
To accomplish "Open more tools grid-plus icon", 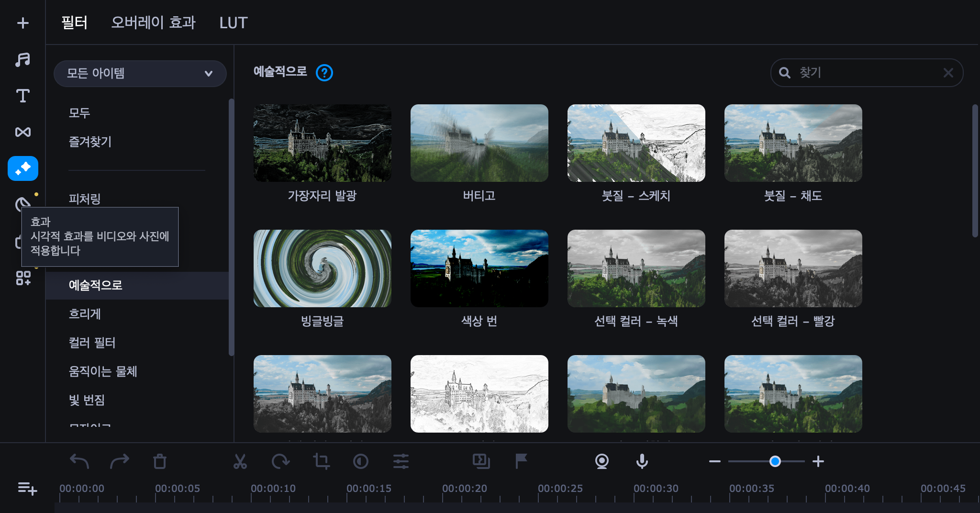I will click(23, 278).
